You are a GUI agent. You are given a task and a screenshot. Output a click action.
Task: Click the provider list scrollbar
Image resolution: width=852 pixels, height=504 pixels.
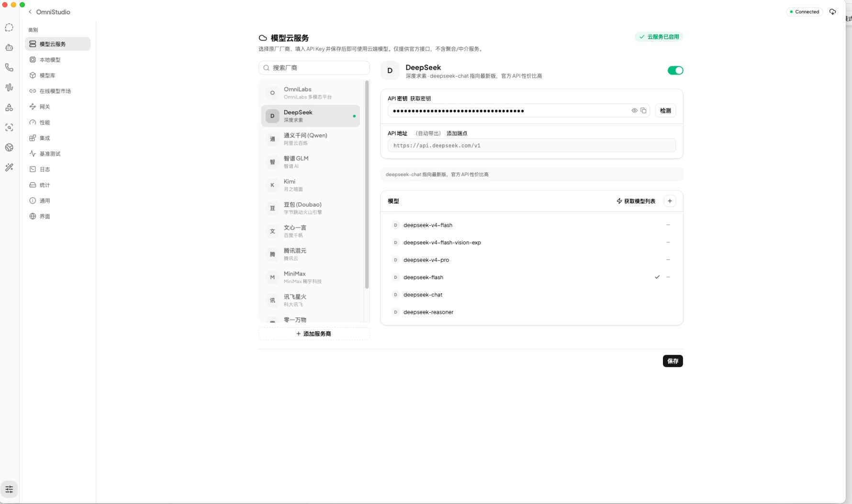pos(367,185)
